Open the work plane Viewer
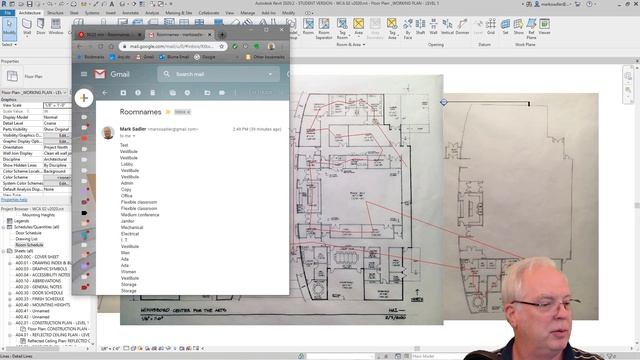Image resolution: width=640 pixels, height=360 pixels. [544, 27]
